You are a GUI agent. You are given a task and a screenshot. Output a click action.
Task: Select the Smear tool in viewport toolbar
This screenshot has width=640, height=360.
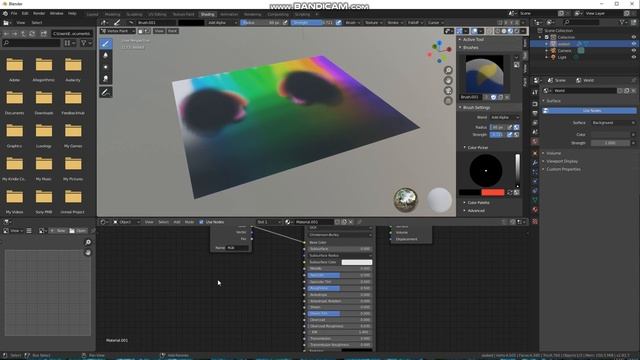(x=106, y=78)
